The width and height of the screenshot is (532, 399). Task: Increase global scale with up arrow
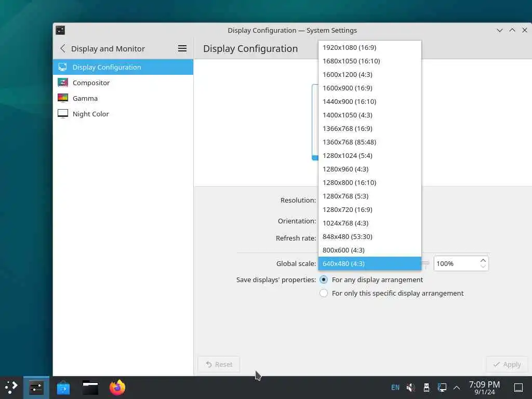[483, 260]
